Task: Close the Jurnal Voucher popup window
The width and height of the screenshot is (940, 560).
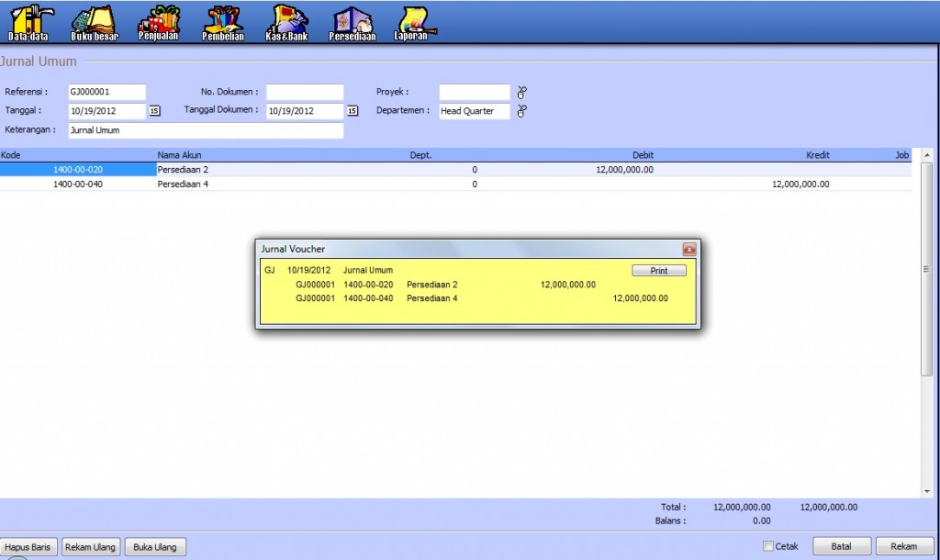Action: 688,249
